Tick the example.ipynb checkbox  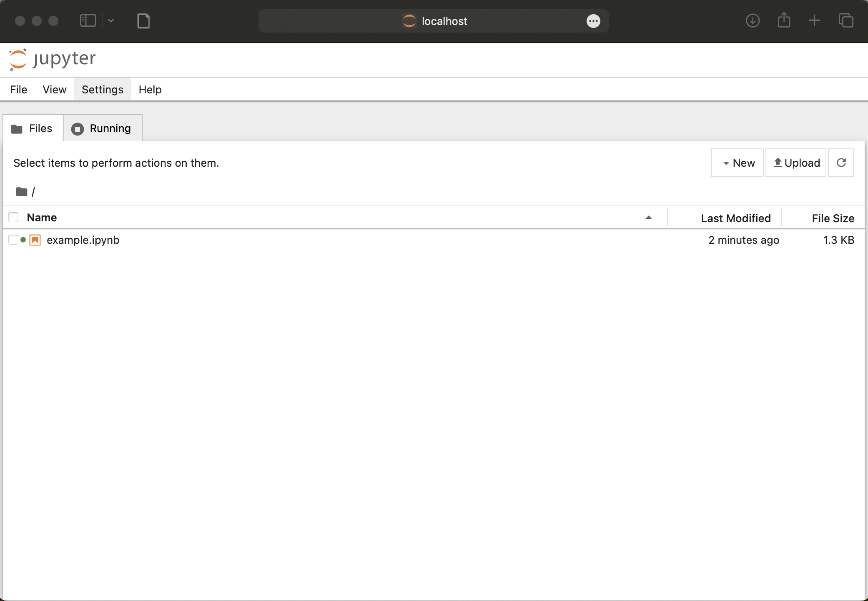click(14, 240)
